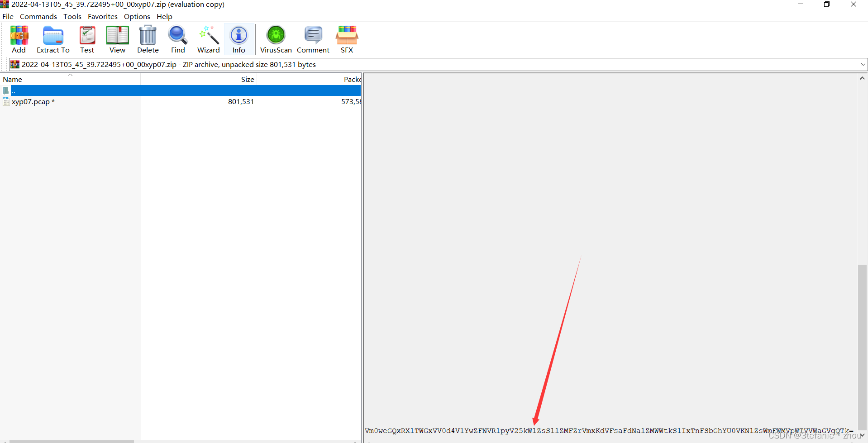Sort files by Name column
The image size is (868, 443).
point(70,79)
